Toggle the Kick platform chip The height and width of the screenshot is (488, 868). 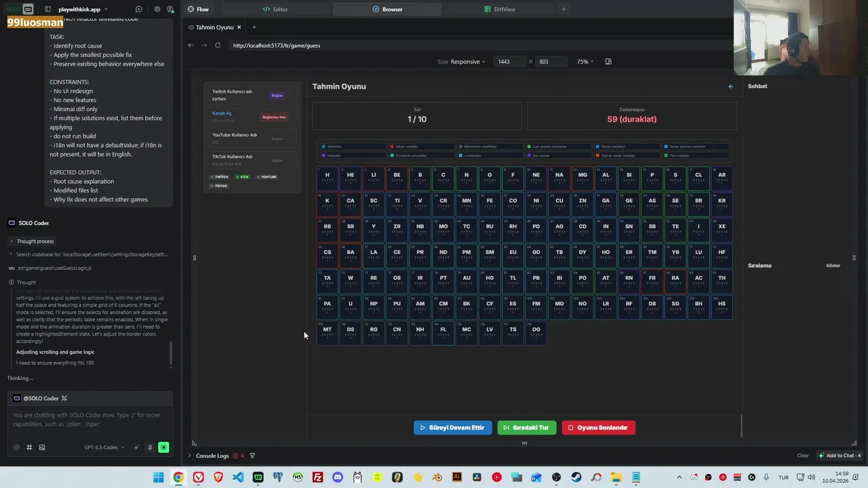[x=242, y=177]
